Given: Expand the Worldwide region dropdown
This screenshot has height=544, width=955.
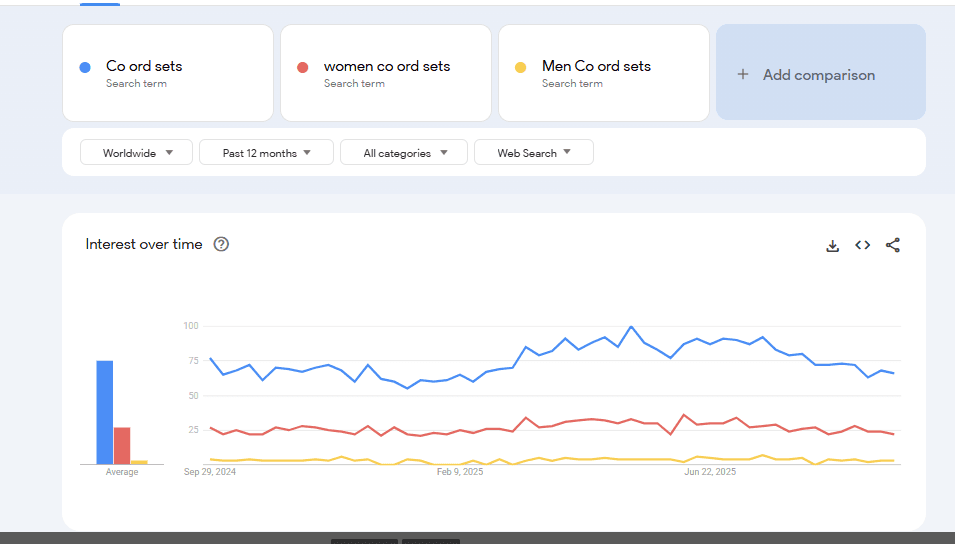Looking at the screenshot, I should pos(137,153).
